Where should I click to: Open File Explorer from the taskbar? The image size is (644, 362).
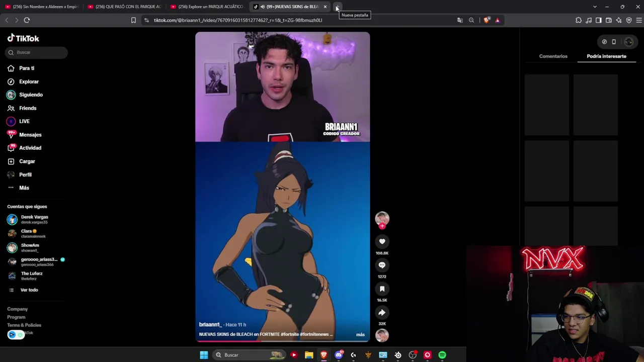[x=309, y=355]
